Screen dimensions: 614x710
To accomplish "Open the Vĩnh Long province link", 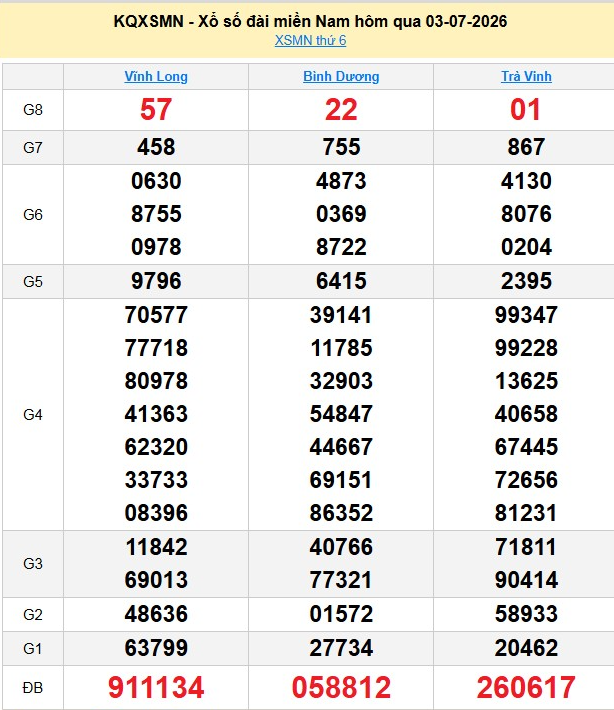I will [x=156, y=77].
